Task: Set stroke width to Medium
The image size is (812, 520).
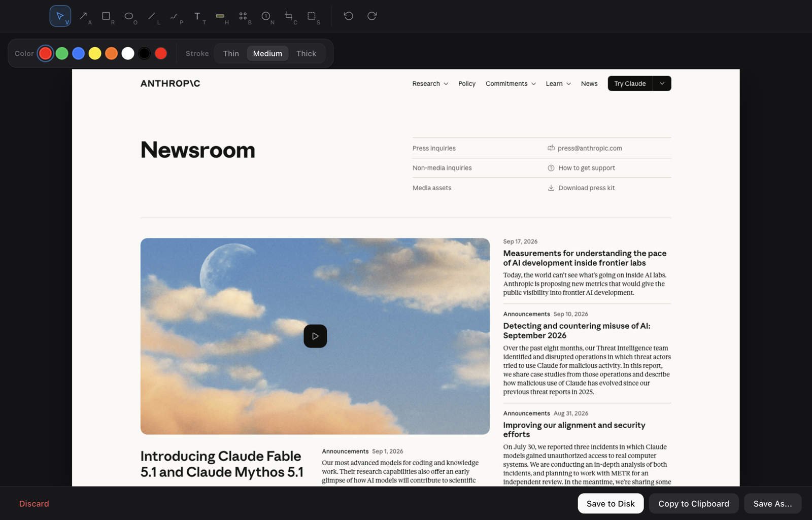Action: (x=267, y=53)
